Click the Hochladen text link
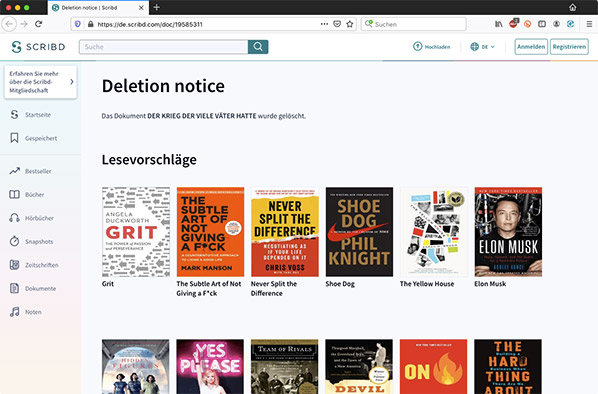Screen dimensions: 598x394 (437, 47)
